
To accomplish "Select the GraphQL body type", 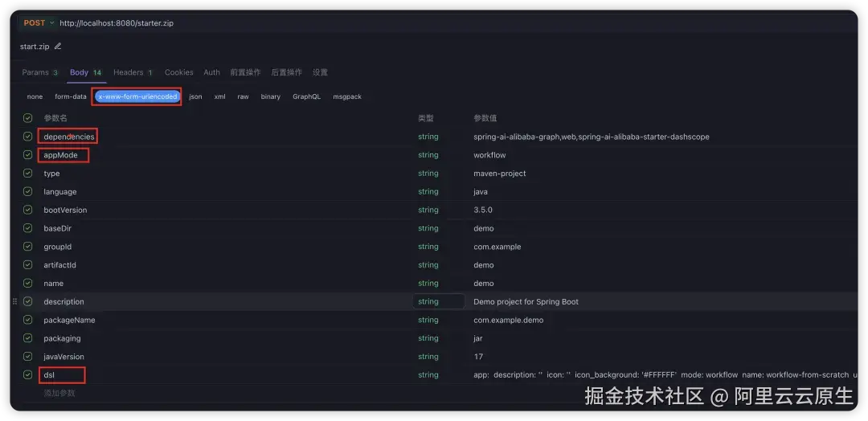I will (x=307, y=96).
